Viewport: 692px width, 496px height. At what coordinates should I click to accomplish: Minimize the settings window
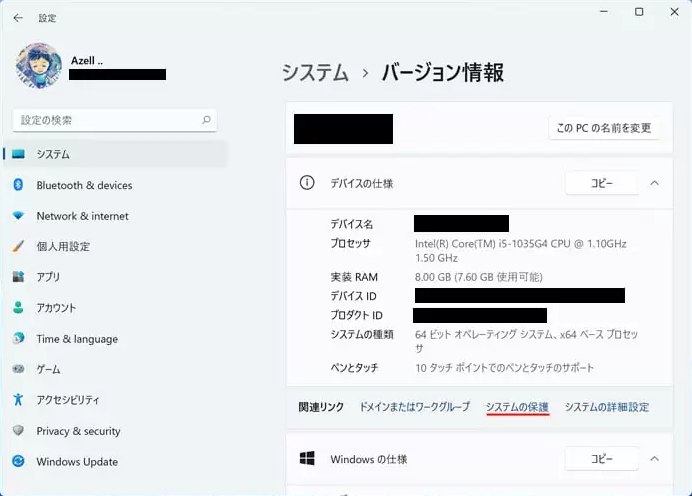[x=604, y=12]
